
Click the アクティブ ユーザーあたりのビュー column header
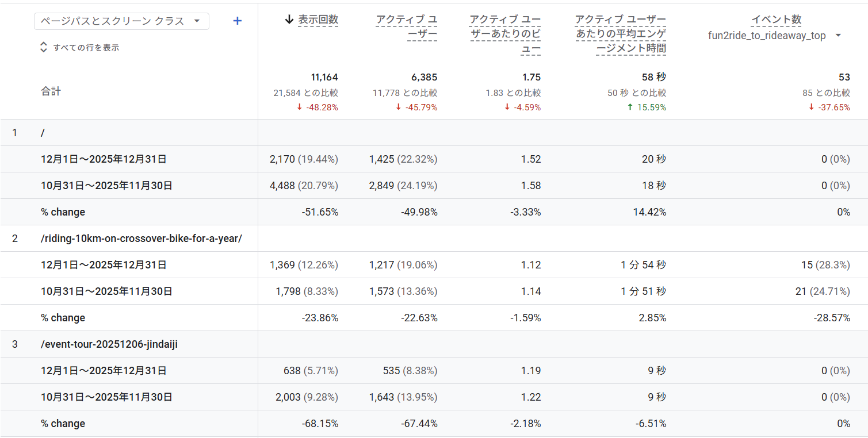pyautogui.click(x=505, y=34)
